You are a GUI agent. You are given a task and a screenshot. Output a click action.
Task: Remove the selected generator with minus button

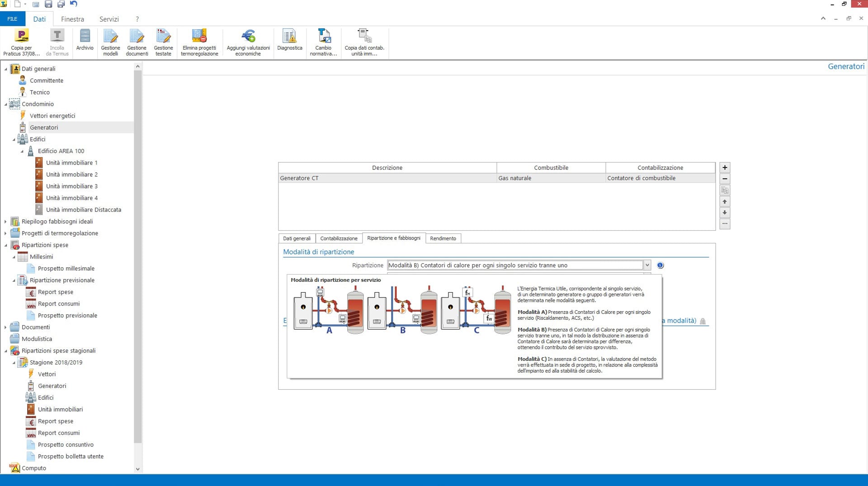coord(725,179)
